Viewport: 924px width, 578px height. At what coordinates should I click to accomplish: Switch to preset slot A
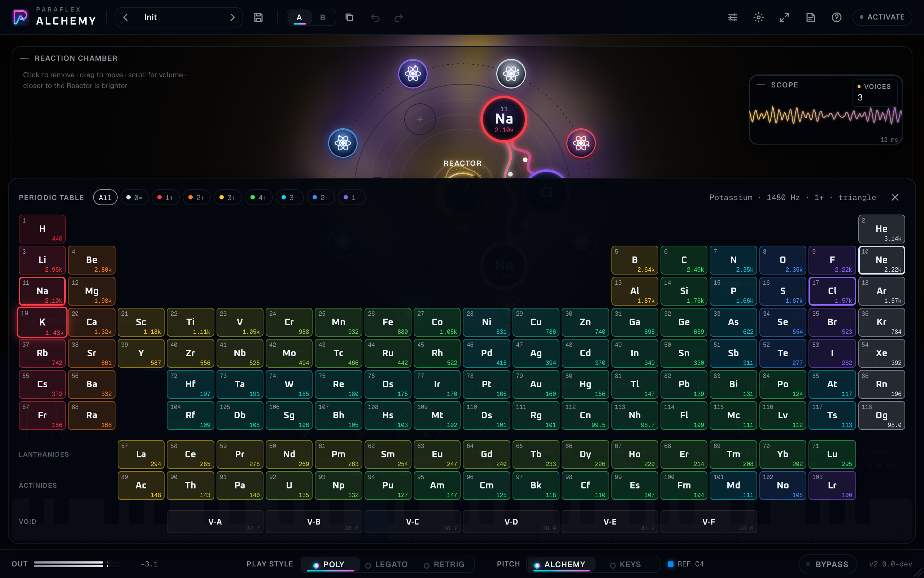(299, 18)
